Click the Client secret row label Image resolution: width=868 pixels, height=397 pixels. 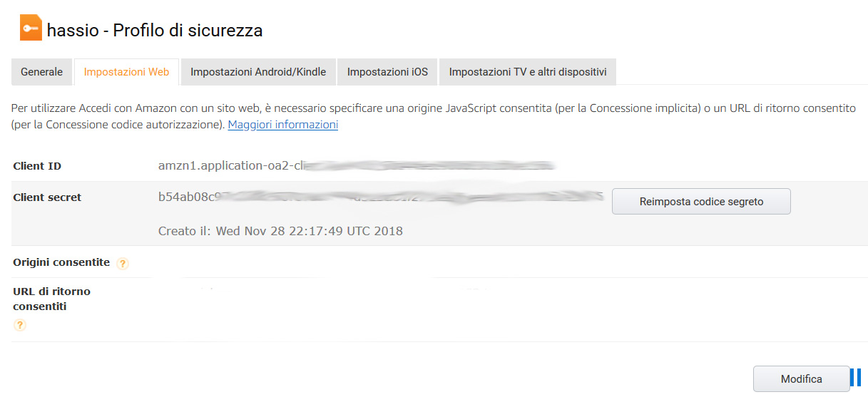[47, 197]
